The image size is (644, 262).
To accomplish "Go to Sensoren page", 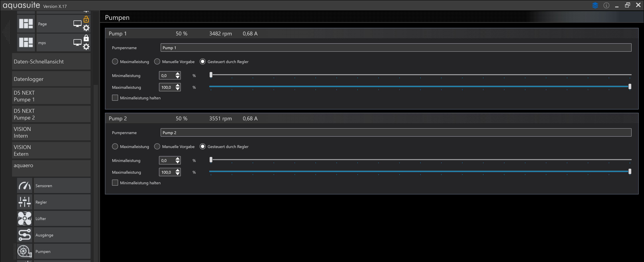I will click(62, 186).
